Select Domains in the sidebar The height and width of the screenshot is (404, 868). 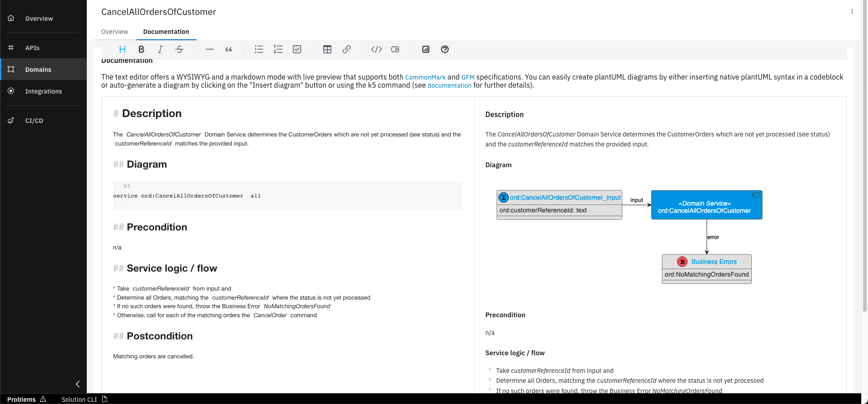click(43, 70)
